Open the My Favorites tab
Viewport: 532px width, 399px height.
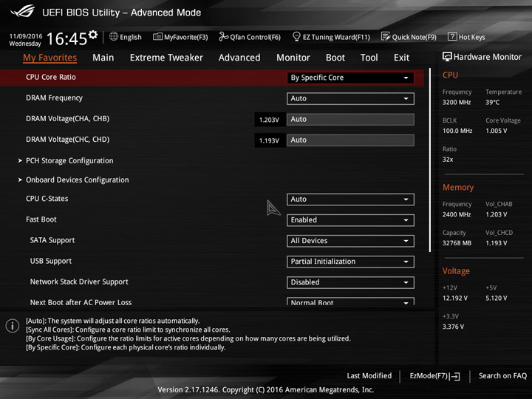tap(50, 58)
